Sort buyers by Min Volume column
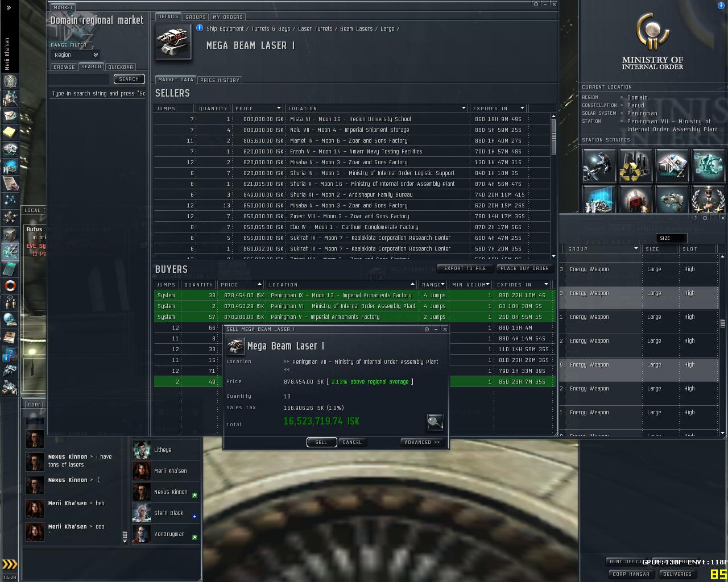The image size is (728, 582). 471,284
